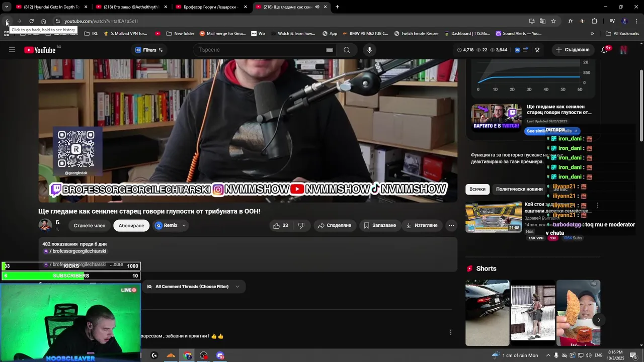Viewport: 644px width, 362px height.
Task: Open YouTube notifications bell
Action: pyautogui.click(x=604, y=50)
